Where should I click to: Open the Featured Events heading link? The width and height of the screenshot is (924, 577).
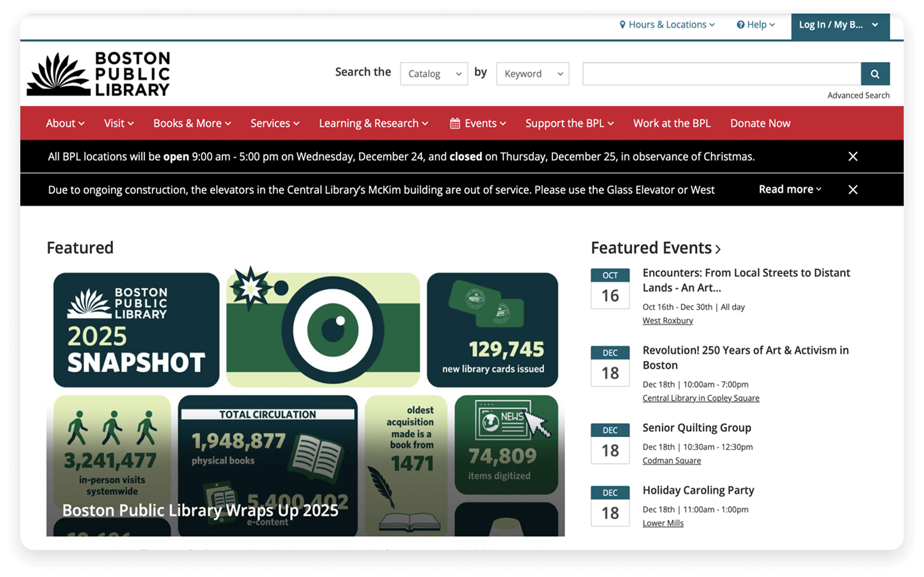coord(655,248)
